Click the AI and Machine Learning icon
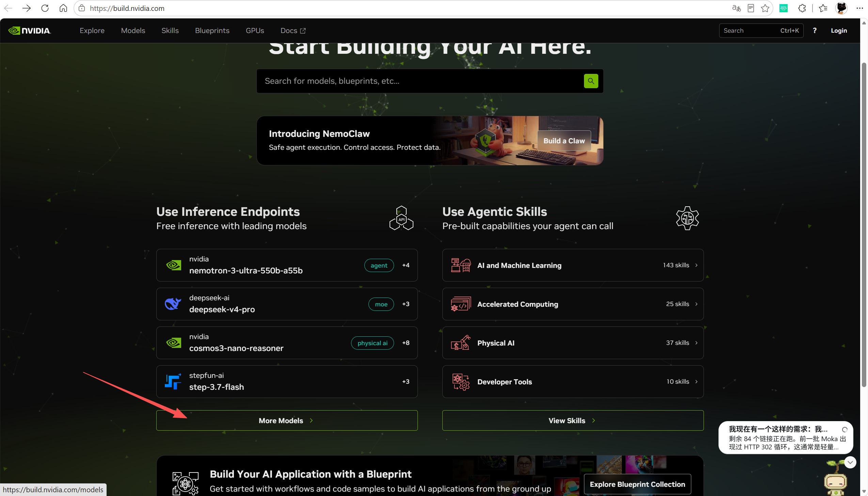Screen dimensions: 868x496 tap(461, 265)
